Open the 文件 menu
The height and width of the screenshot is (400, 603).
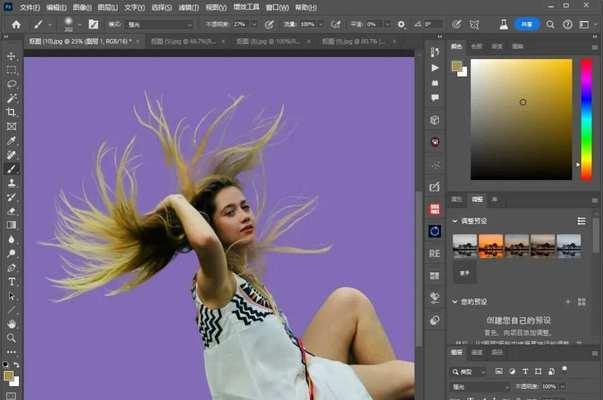(30, 7)
